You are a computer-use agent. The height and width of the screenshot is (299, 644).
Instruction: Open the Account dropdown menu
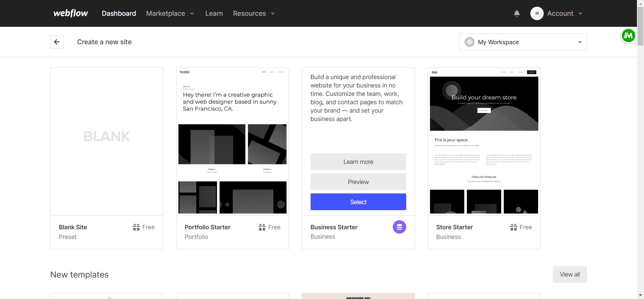(565, 13)
